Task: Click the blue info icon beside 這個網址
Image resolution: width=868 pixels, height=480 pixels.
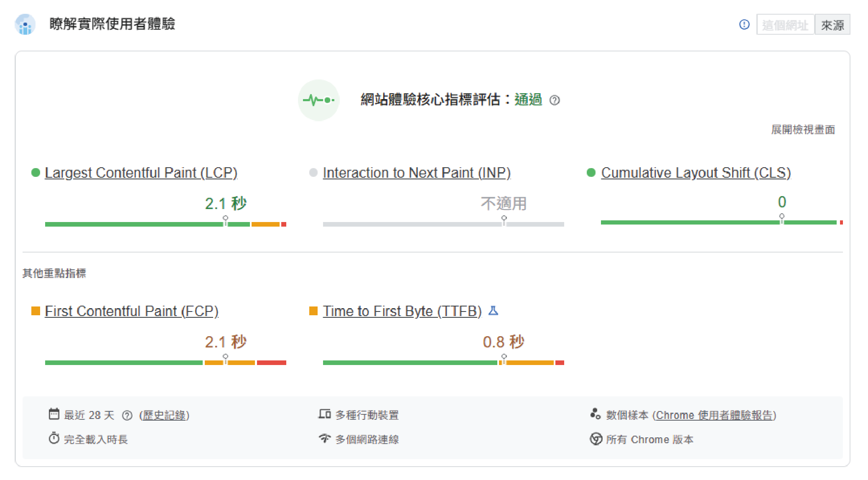Action: pyautogui.click(x=744, y=25)
